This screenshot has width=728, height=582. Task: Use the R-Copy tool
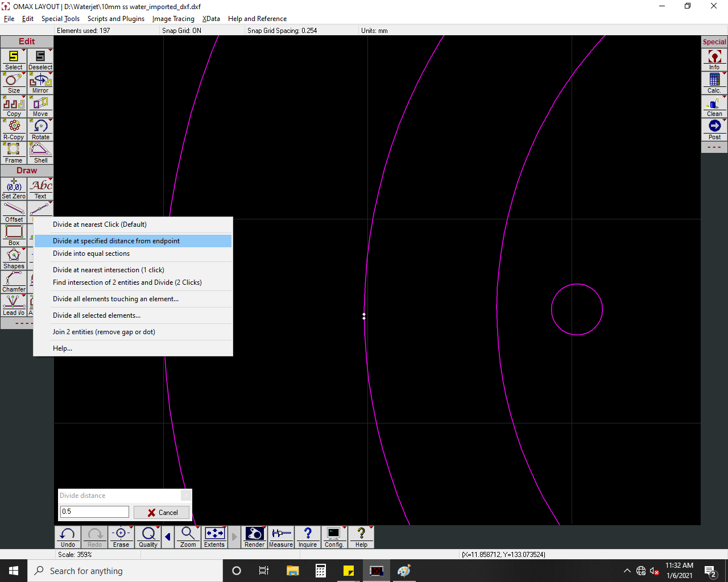click(14, 130)
